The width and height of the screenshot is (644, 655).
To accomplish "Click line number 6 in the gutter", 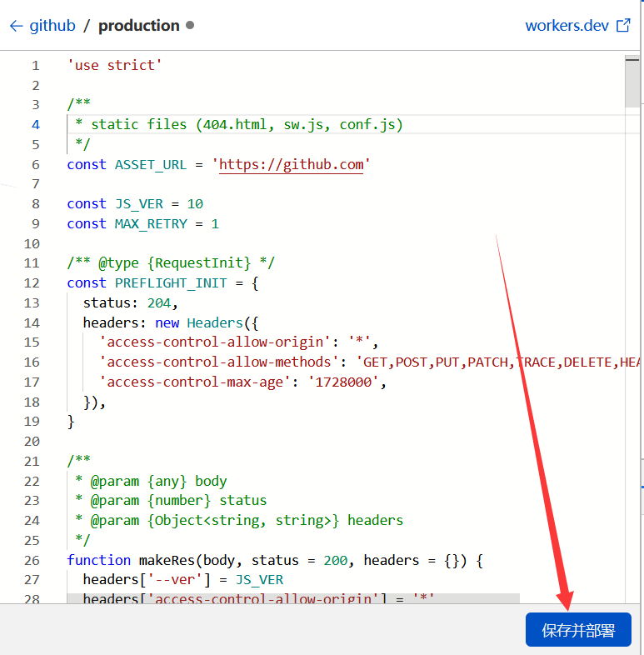I will [35, 164].
